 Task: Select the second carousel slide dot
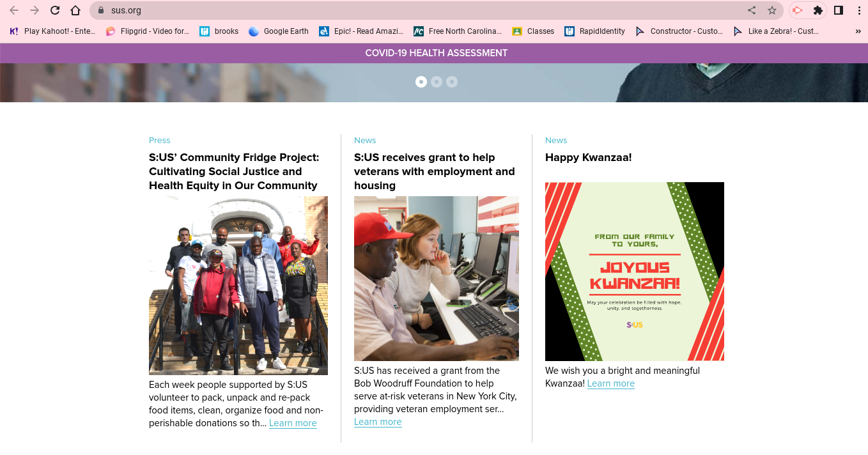[437, 82]
